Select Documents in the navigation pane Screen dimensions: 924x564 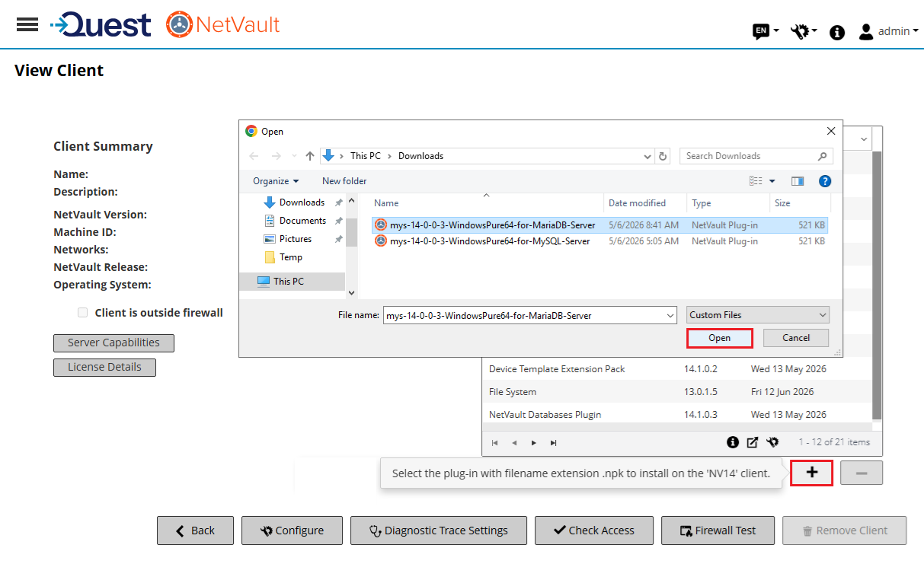[302, 221]
